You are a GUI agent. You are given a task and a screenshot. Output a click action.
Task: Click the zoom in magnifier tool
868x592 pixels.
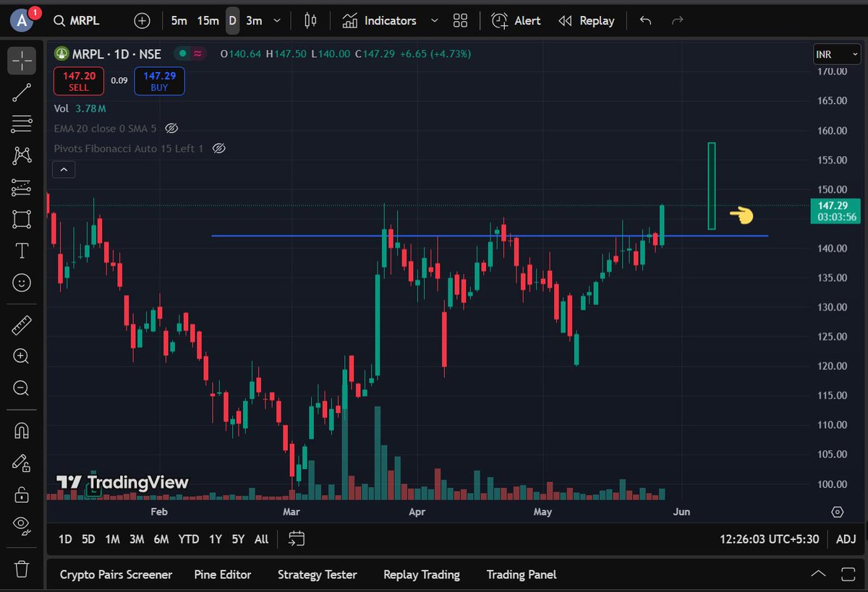point(22,356)
